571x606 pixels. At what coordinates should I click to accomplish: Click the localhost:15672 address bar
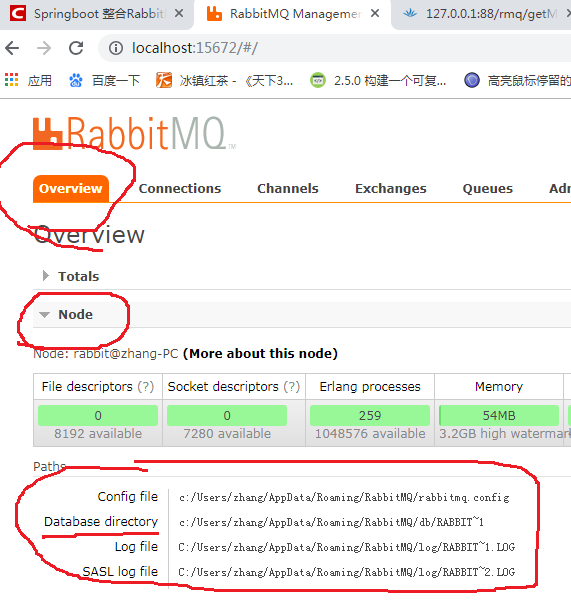[334, 48]
